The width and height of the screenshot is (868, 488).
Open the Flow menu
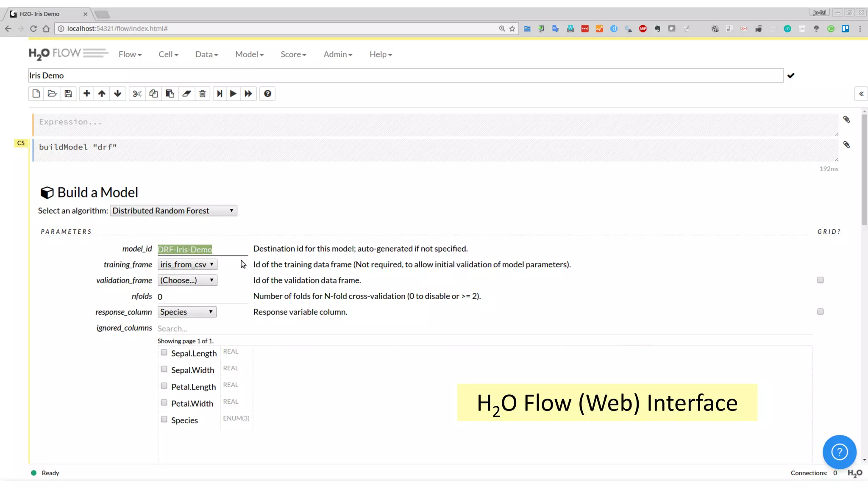click(x=130, y=54)
